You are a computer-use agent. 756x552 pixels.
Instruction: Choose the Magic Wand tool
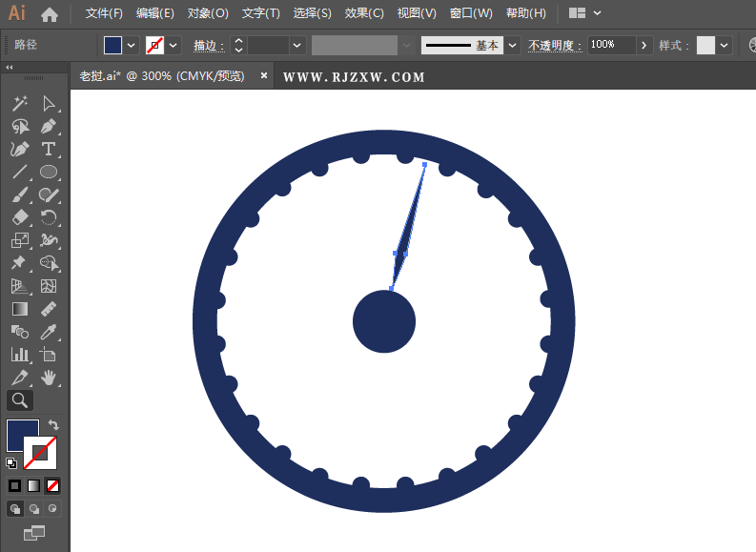19,103
